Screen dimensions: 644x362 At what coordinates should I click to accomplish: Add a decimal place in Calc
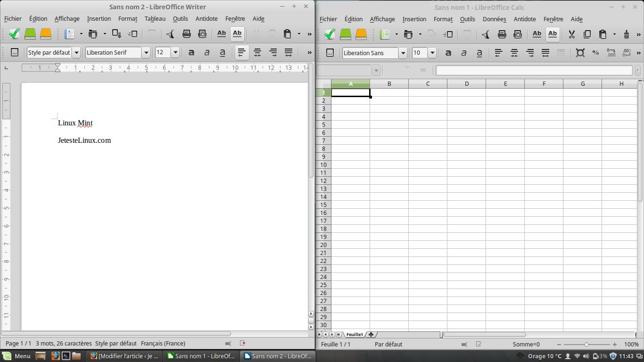coord(611,53)
